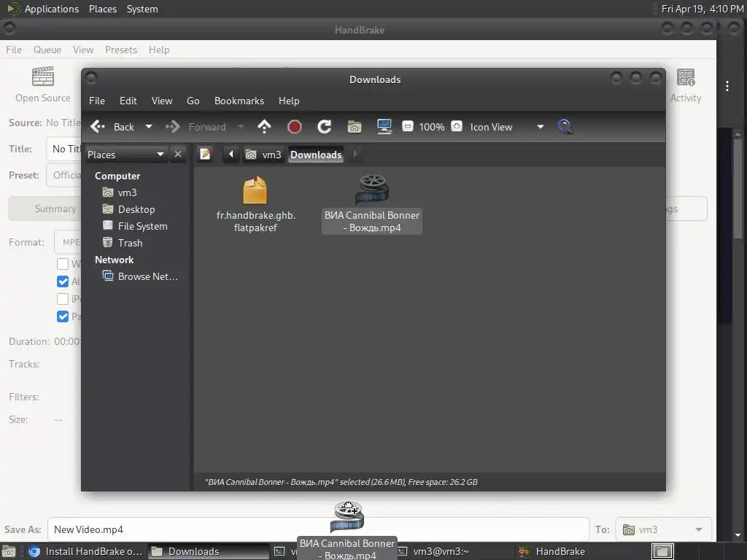Switch to Downloads taskbar item
The image size is (747, 560).
point(208,551)
